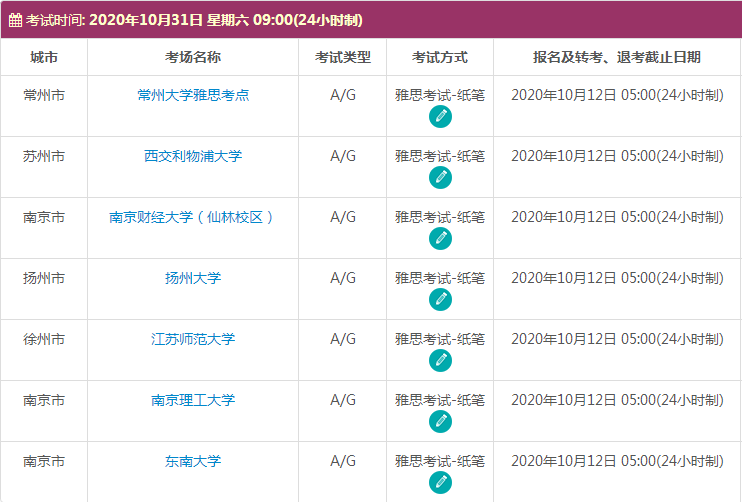The width and height of the screenshot is (742, 502).
Task: Click A/G in the 西交利物浦大学 row
Action: pos(343,156)
